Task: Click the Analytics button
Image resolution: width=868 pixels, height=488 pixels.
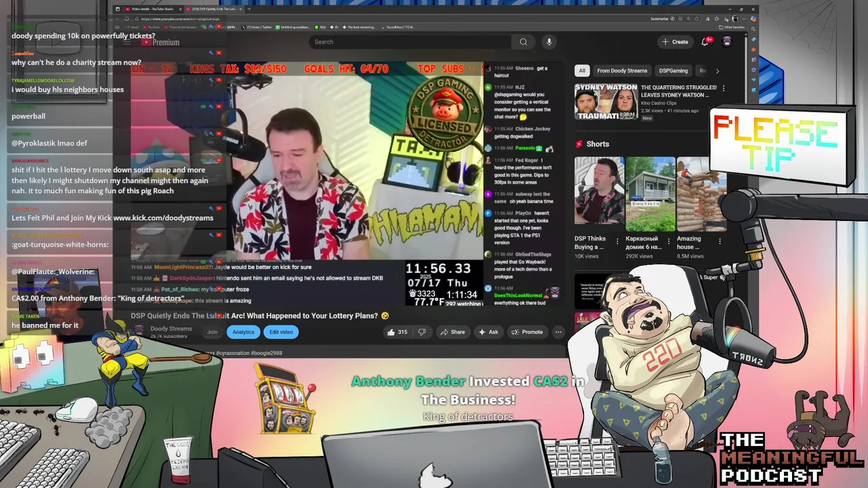Action: pyautogui.click(x=243, y=332)
